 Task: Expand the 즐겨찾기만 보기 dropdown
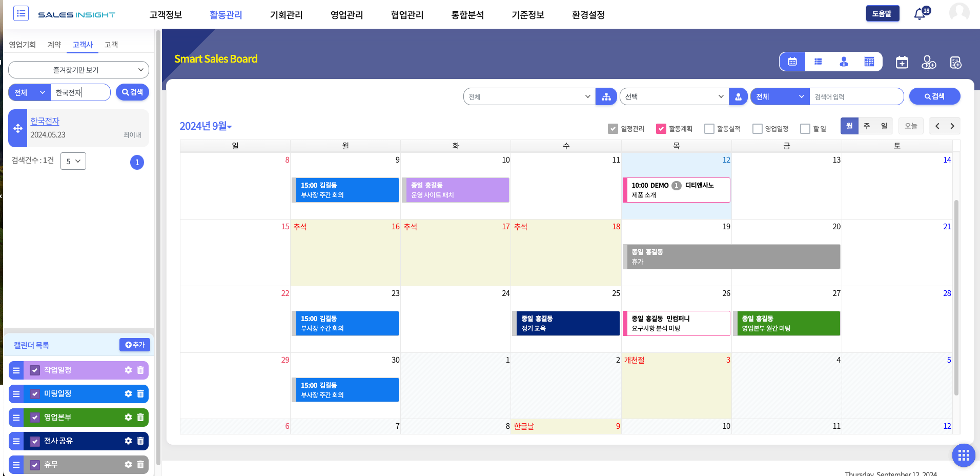[x=78, y=70]
